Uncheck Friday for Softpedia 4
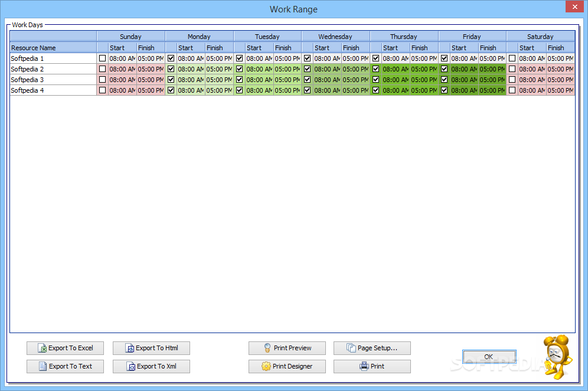 click(445, 90)
